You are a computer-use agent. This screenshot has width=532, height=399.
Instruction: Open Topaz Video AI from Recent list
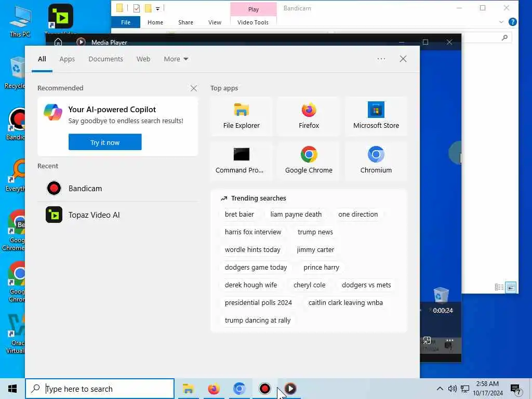[117, 215]
